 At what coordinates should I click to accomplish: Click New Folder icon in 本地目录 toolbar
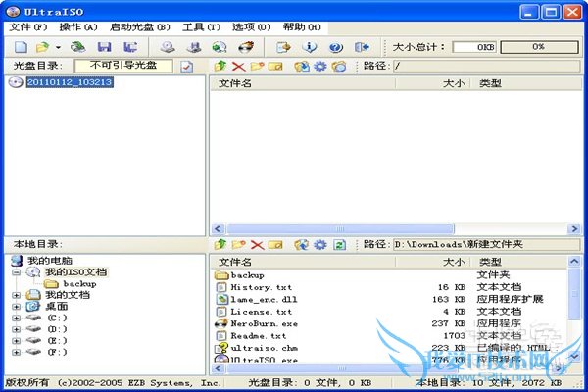click(x=238, y=245)
